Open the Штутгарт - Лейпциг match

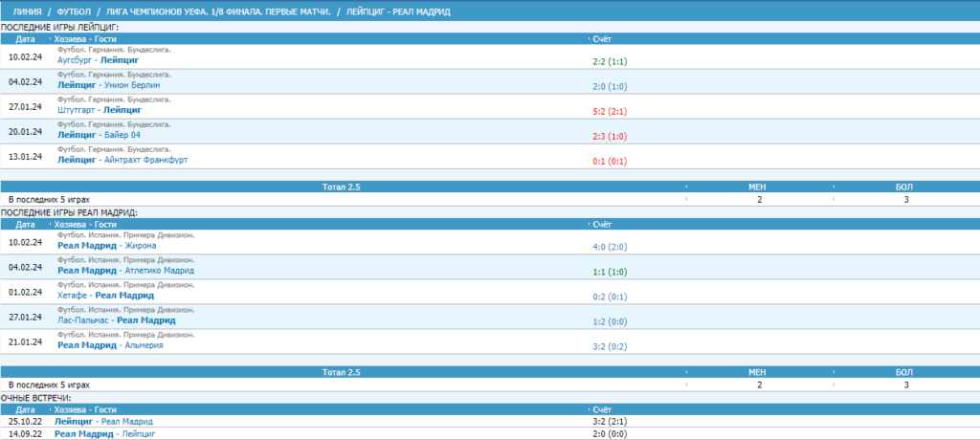pyautogui.click(x=100, y=110)
